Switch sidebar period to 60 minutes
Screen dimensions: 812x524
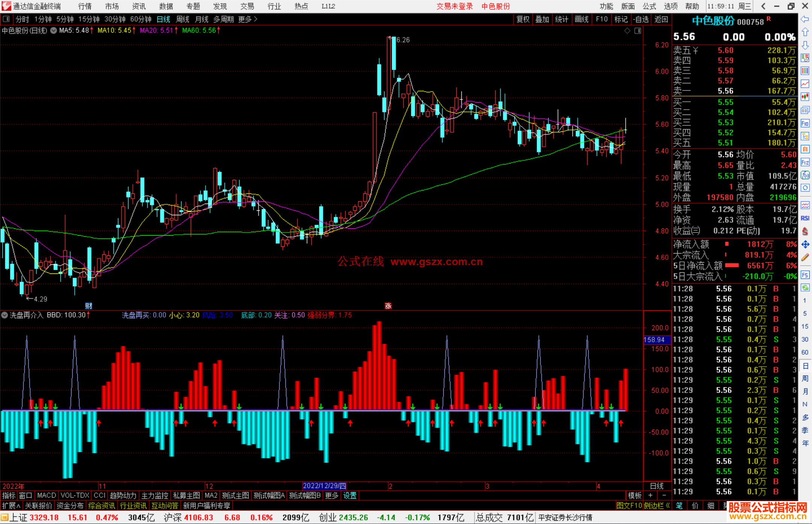[805, 352]
